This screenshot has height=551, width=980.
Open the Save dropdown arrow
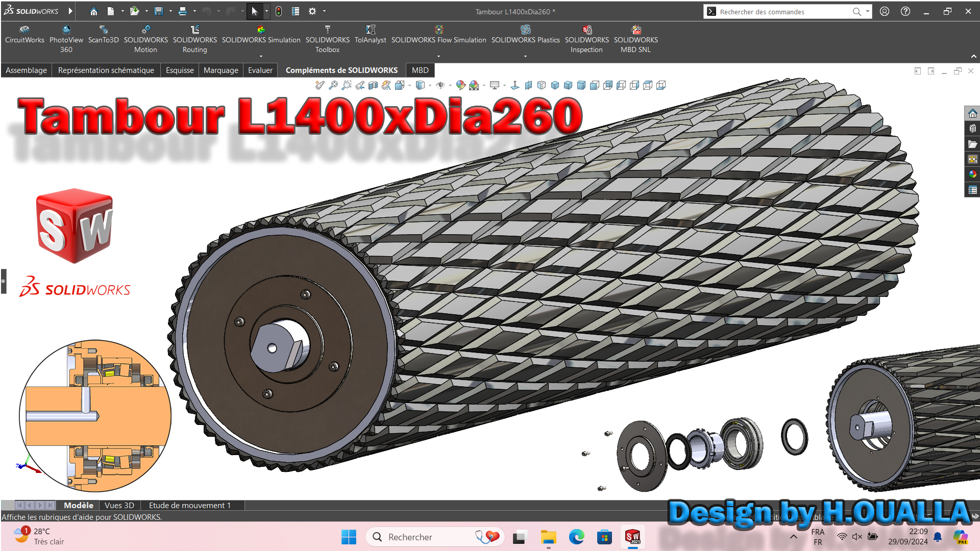pos(170,11)
